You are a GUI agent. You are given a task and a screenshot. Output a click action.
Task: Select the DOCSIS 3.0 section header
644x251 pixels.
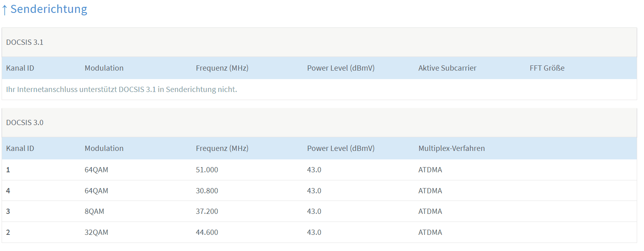click(25, 123)
